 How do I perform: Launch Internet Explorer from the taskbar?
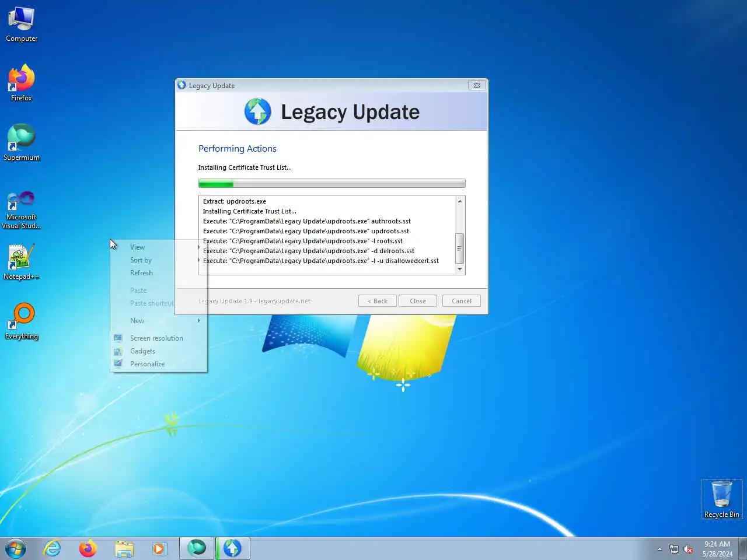53,548
